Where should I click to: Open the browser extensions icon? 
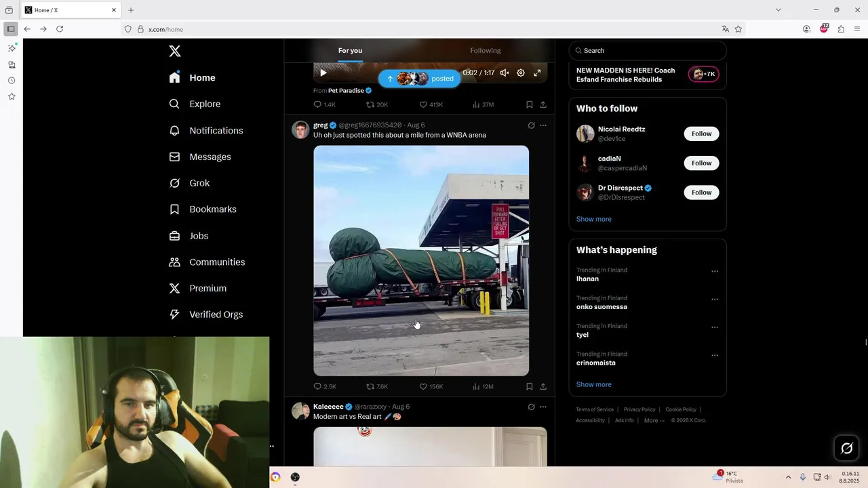point(841,29)
